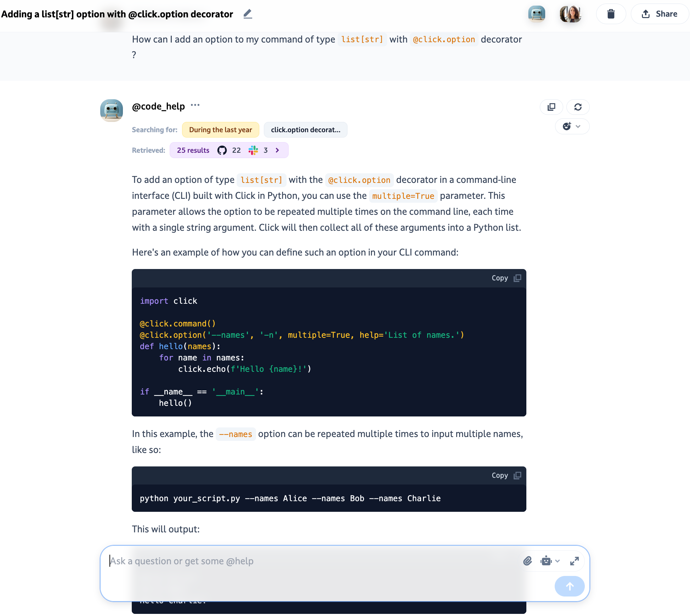The image size is (690, 616).
Task: Click the send message arrow button
Action: click(x=569, y=585)
